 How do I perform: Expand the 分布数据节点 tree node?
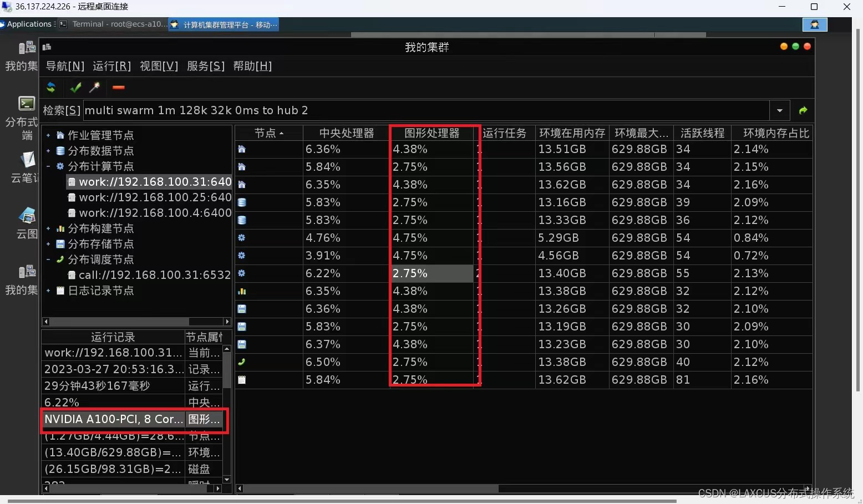[48, 151]
